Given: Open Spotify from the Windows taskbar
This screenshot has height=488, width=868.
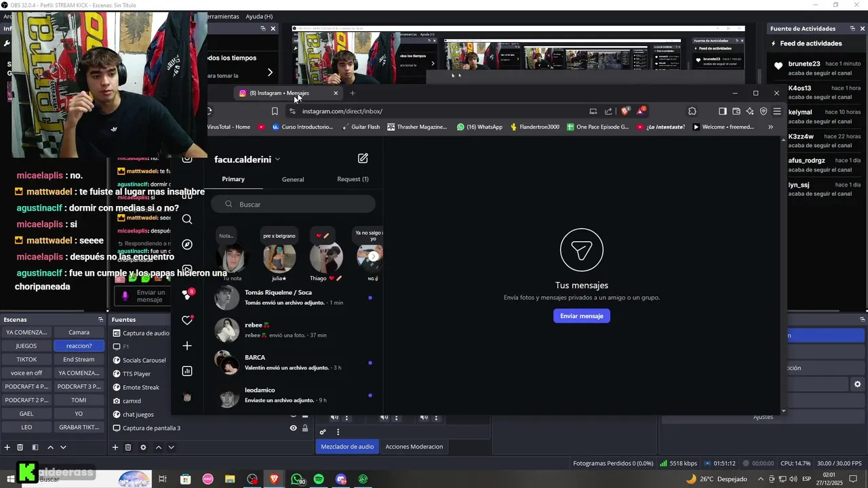Looking at the screenshot, I should [319, 479].
